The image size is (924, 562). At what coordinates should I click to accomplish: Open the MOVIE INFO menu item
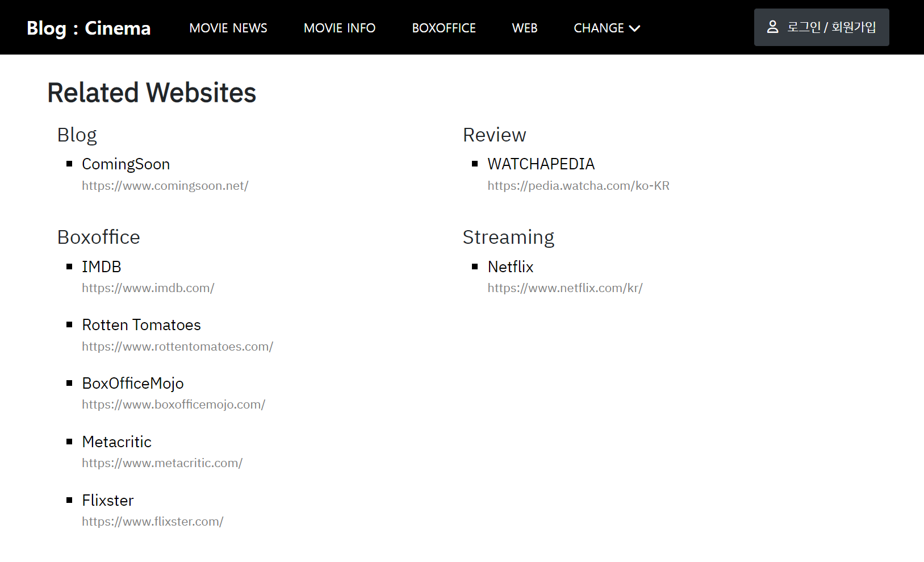(x=340, y=27)
